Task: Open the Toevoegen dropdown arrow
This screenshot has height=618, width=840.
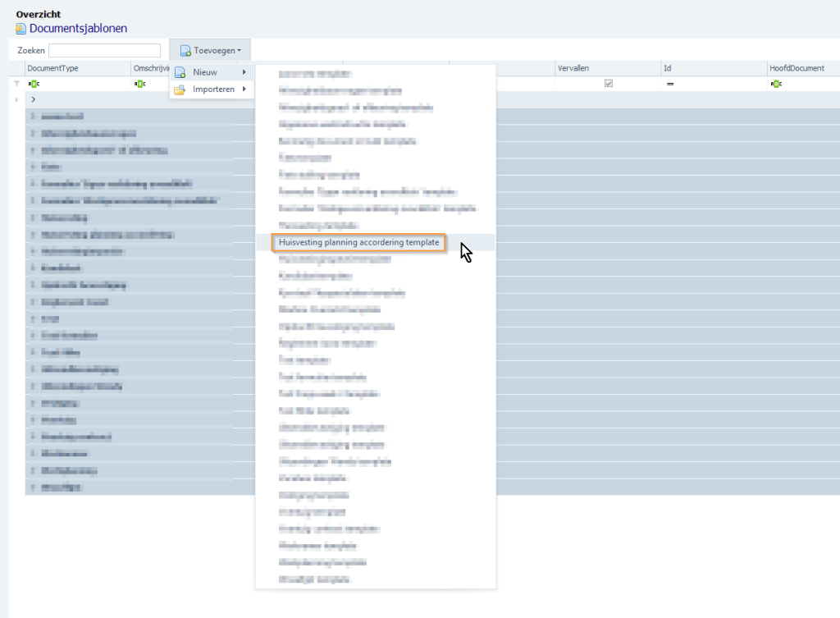Action: click(239, 49)
